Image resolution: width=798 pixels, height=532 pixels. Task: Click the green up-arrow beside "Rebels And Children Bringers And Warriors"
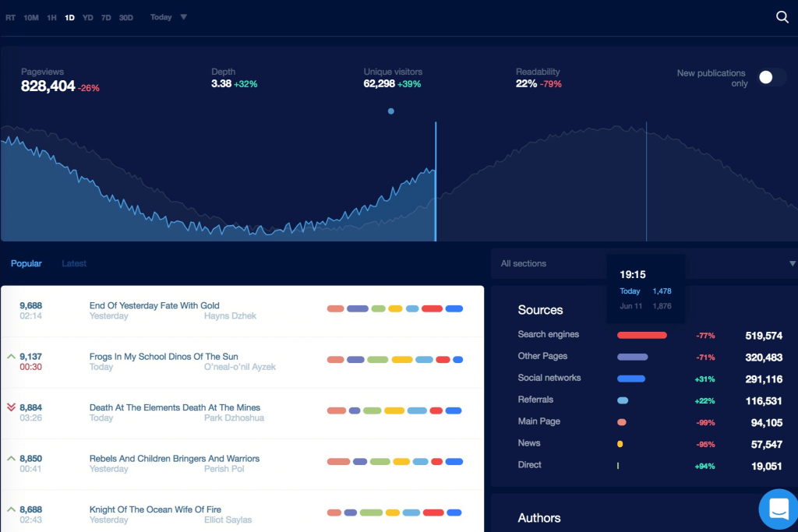[x=9, y=459]
